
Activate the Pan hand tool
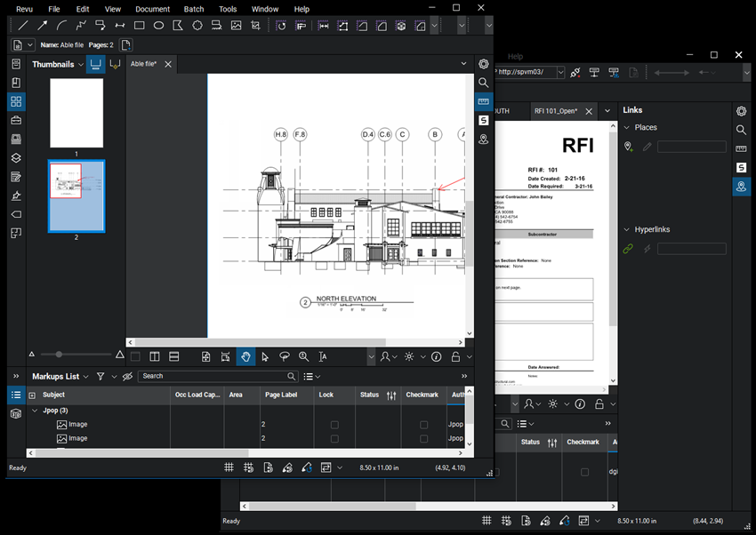coord(245,356)
